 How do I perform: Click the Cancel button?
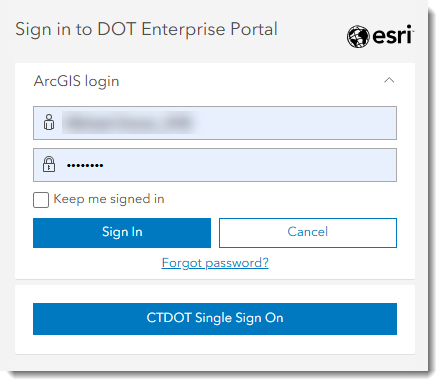308,233
